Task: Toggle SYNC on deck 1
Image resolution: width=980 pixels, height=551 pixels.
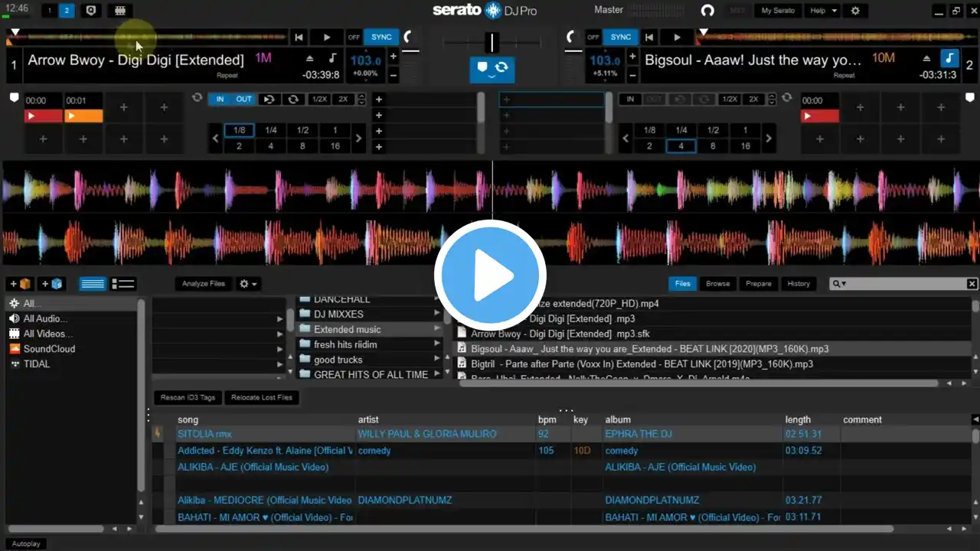Action: tap(381, 37)
